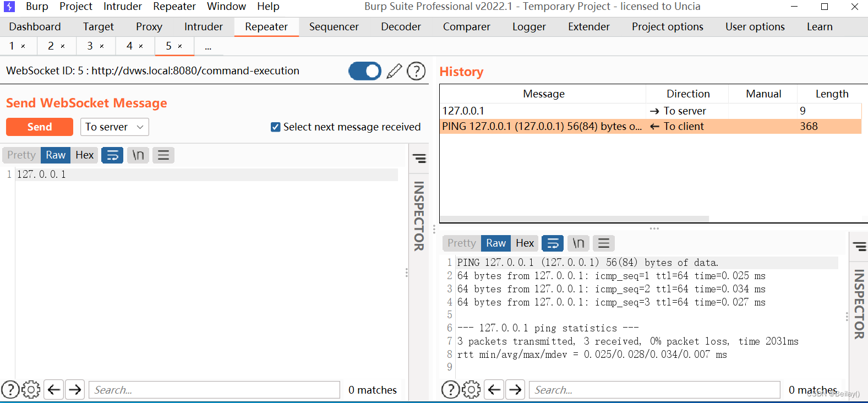Image resolution: width=868 pixels, height=403 pixels.
Task: Switch to the Proxy tab
Action: [x=149, y=27]
